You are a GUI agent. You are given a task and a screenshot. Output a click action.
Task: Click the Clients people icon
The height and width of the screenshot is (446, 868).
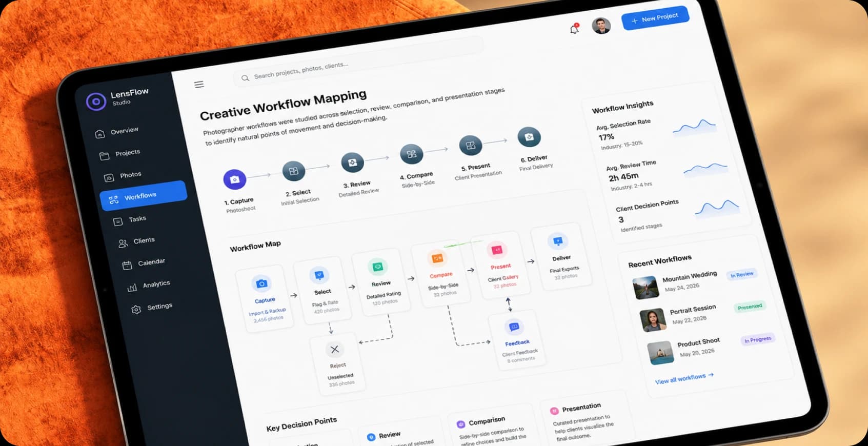pos(123,244)
